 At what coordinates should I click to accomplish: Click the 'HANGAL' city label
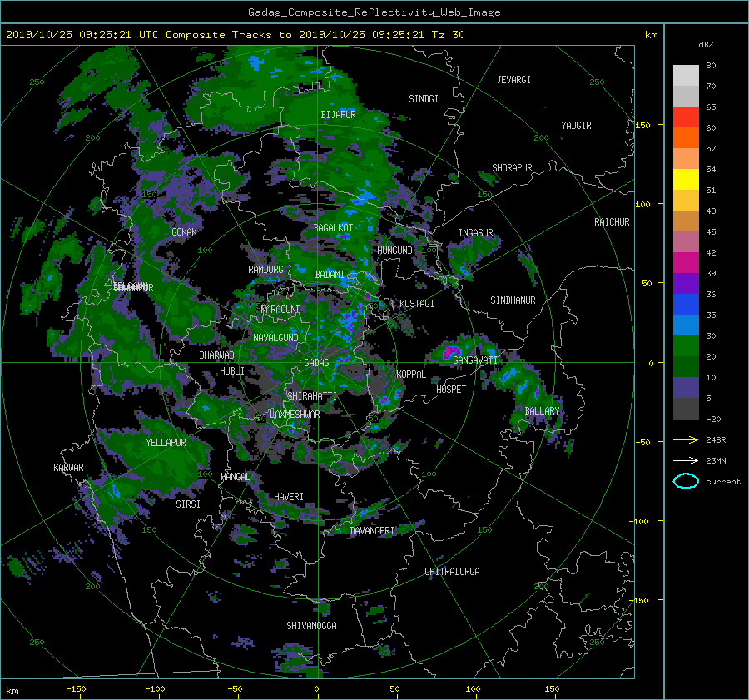[235, 477]
